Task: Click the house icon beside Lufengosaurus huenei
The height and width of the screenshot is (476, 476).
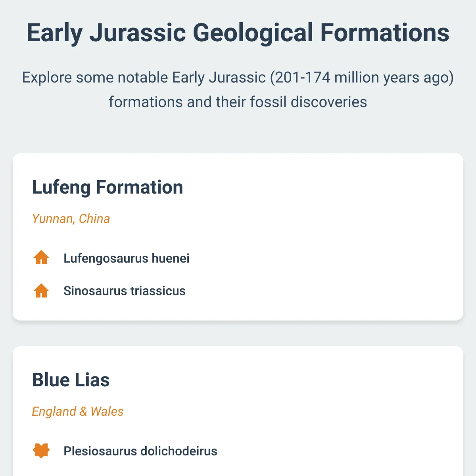Action: pyautogui.click(x=41, y=258)
